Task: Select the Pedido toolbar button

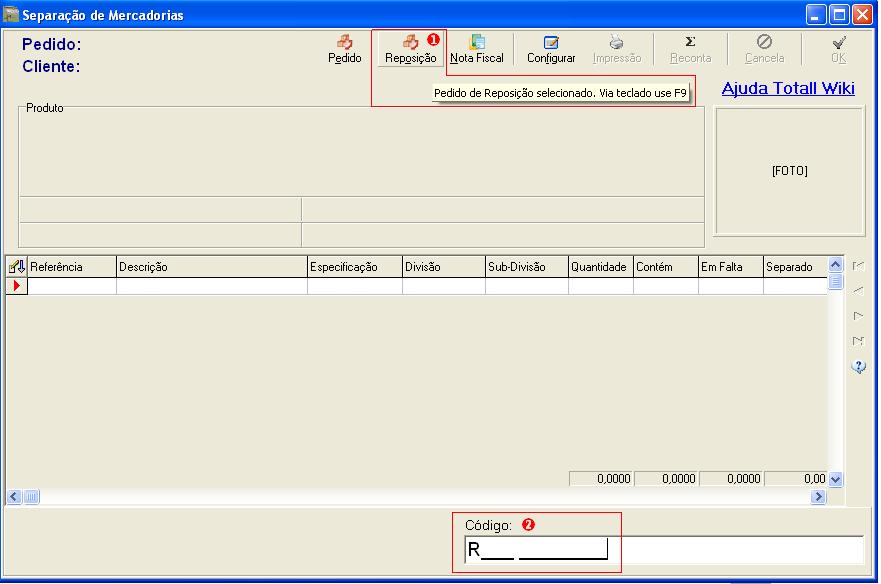Action: point(344,49)
